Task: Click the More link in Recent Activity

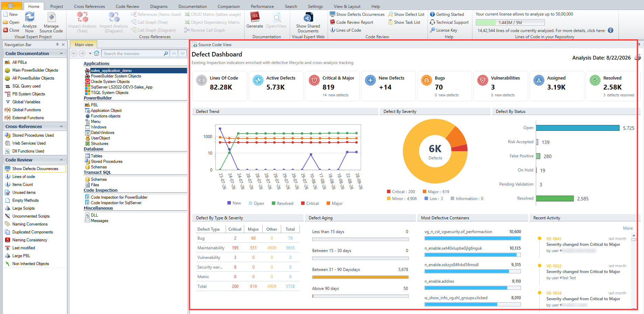Action: tap(628, 228)
